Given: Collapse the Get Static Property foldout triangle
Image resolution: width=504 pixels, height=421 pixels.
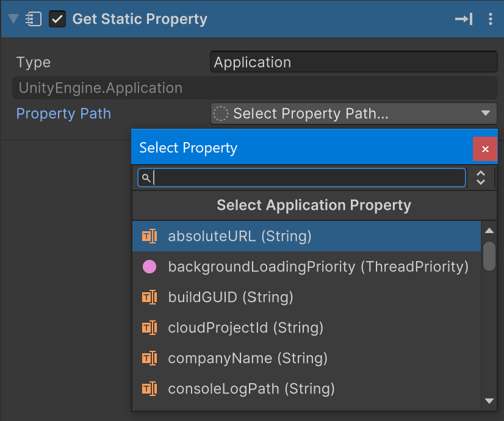Looking at the screenshot, I should (x=13, y=19).
